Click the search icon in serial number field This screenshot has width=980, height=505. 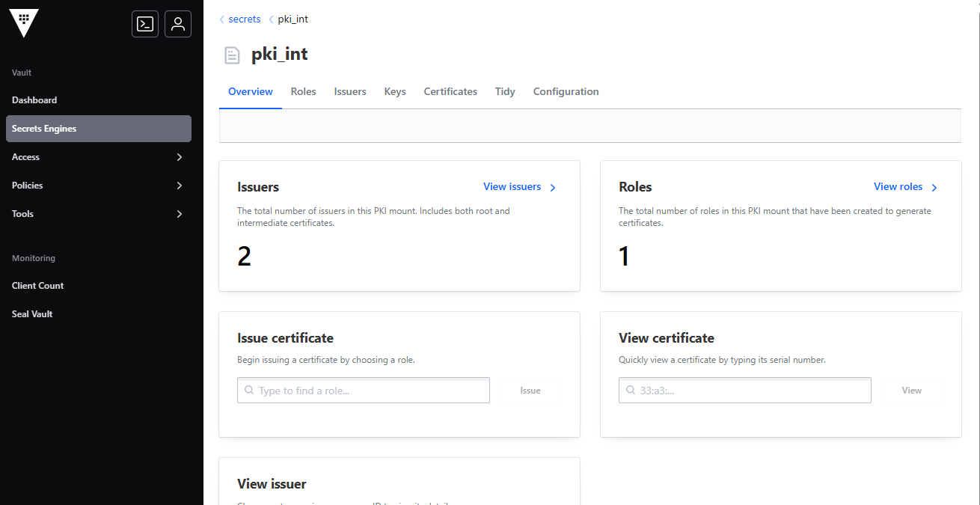(631, 391)
